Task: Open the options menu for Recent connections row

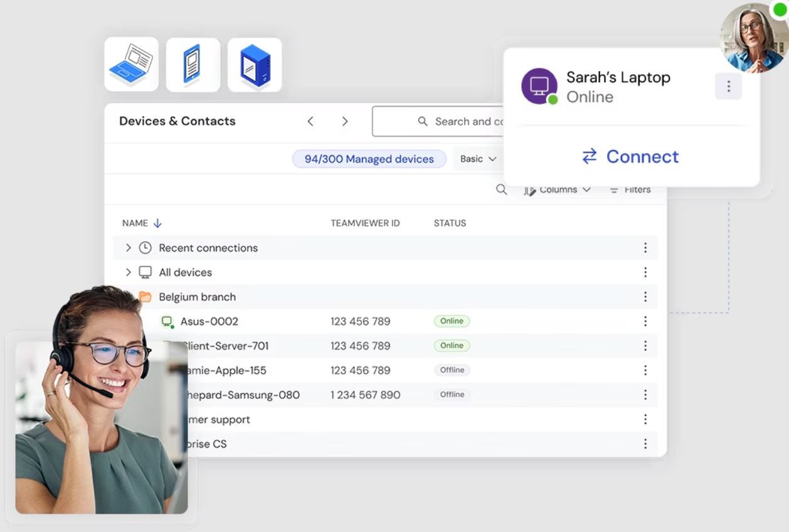Action: [x=645, y=248]
